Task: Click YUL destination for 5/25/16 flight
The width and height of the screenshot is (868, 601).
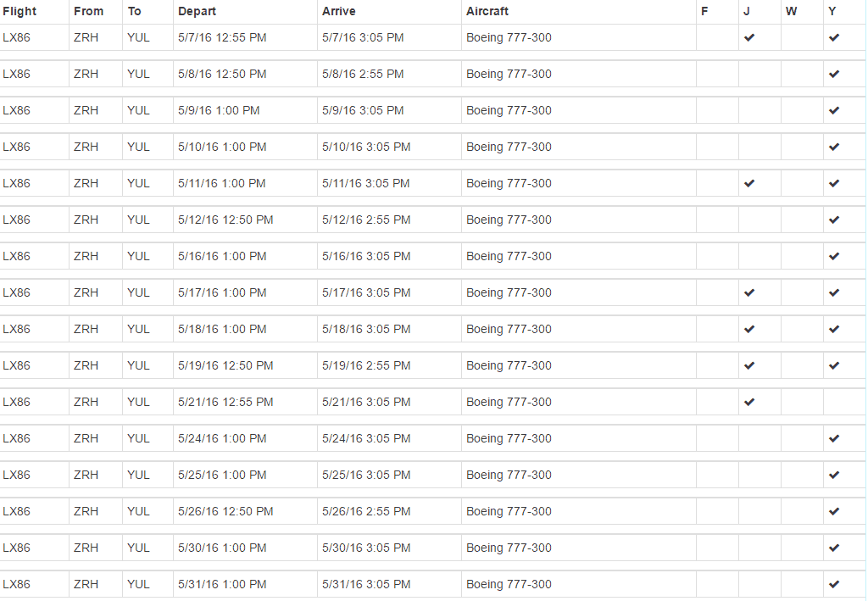Action: (x=138, y=475)
